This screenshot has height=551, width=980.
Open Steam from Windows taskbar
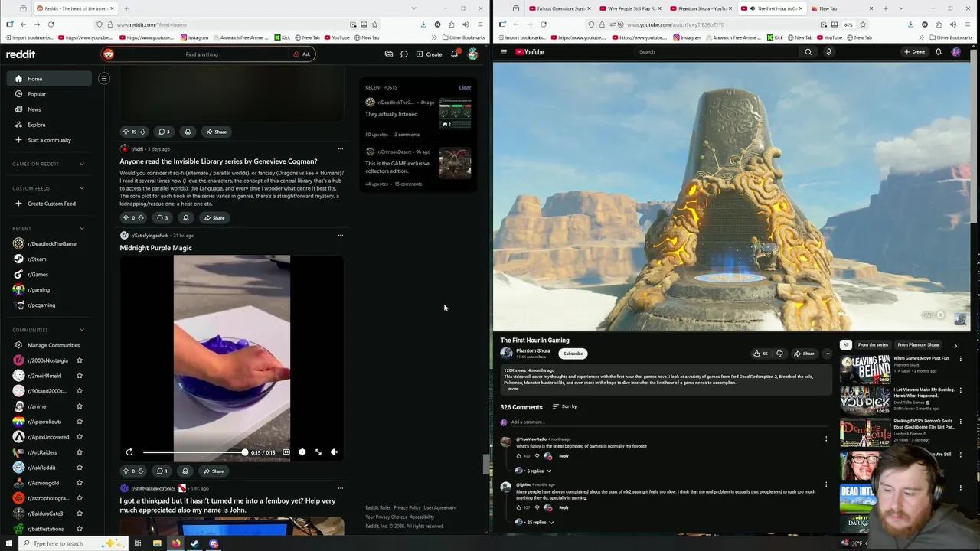pyautogui.click(x=194, y=543)
